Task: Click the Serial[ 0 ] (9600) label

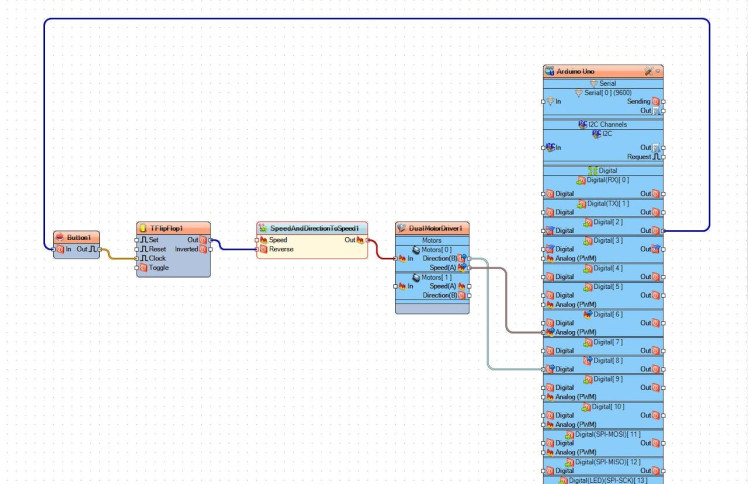Action: point(608,93)
